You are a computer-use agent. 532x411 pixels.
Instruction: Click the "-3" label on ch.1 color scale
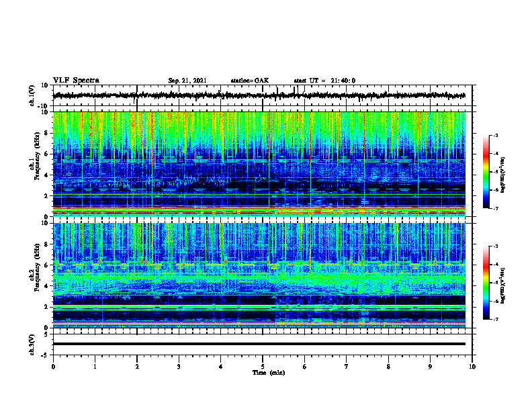(x=496, y=135)
